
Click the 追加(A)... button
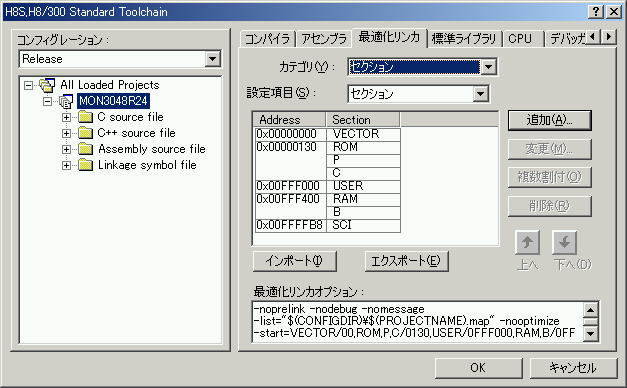[549, 120]
